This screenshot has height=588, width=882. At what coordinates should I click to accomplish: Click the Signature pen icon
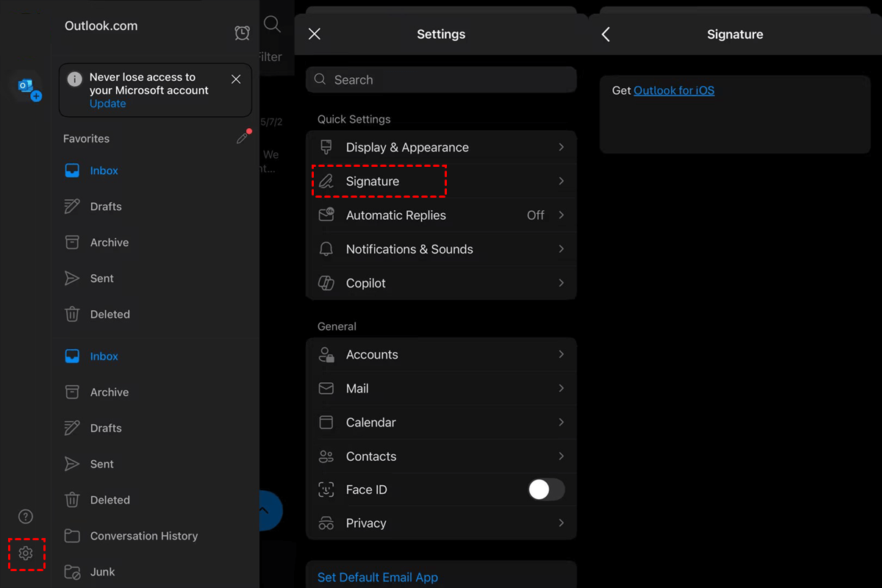326,181
